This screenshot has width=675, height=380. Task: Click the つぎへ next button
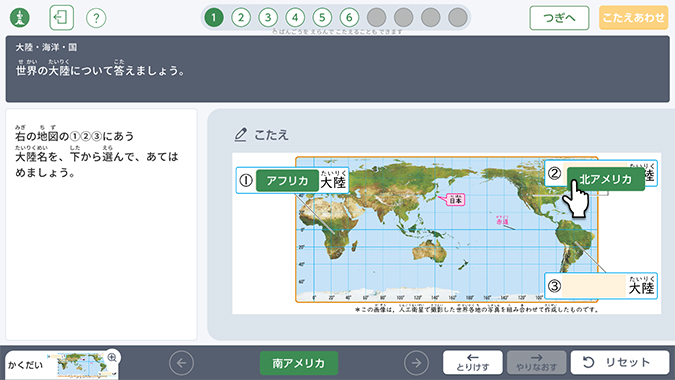click(x=559, y=18)
